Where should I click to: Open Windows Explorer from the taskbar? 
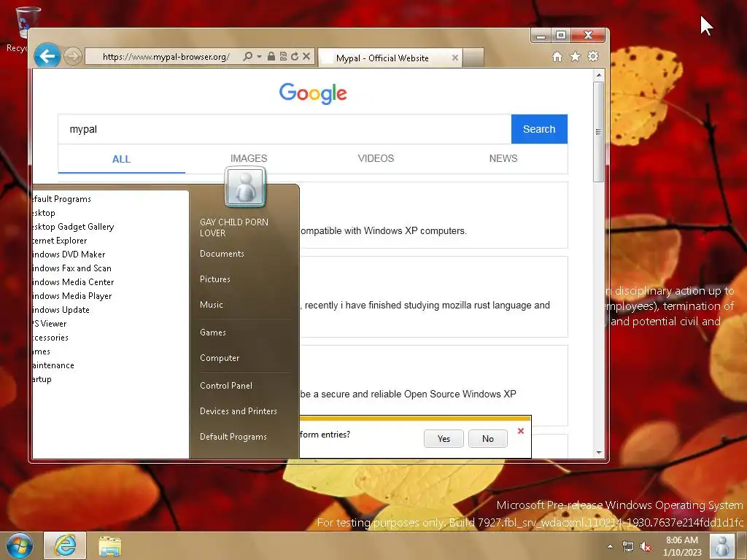(109, 545)
